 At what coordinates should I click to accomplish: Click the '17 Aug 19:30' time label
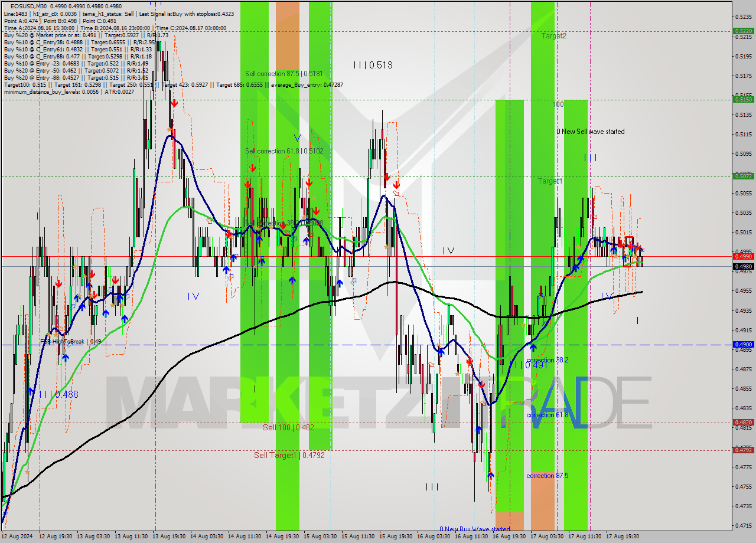(x=623, y=536)
